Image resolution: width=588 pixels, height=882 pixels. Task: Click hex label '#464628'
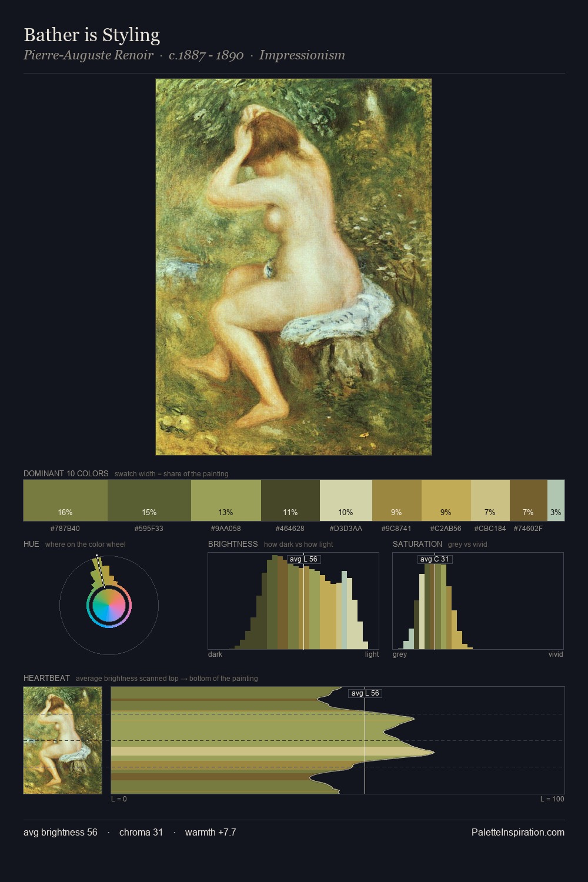pos(290,528)
